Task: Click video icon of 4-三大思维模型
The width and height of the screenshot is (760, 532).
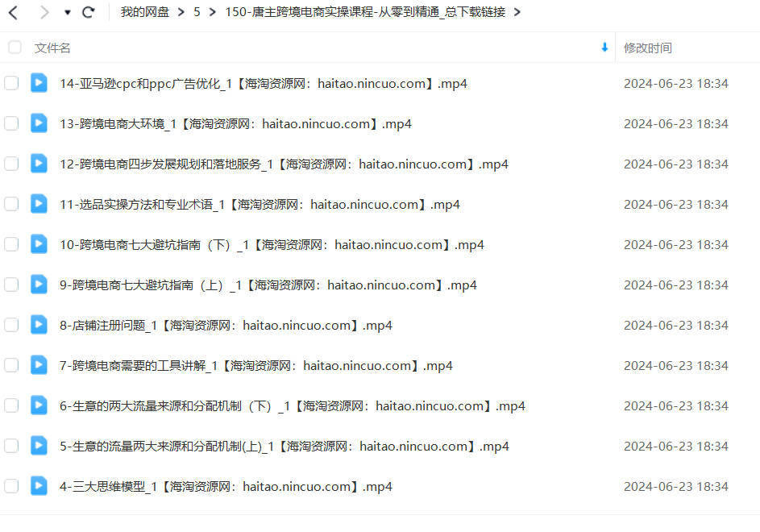Action: [x=39, y=485]
